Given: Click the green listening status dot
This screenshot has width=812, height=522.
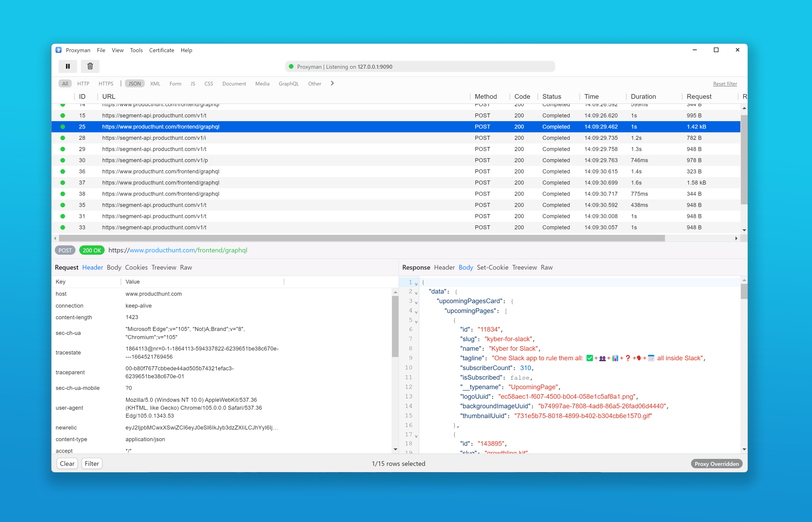Looking at the screenshot, I should (291, 66).
